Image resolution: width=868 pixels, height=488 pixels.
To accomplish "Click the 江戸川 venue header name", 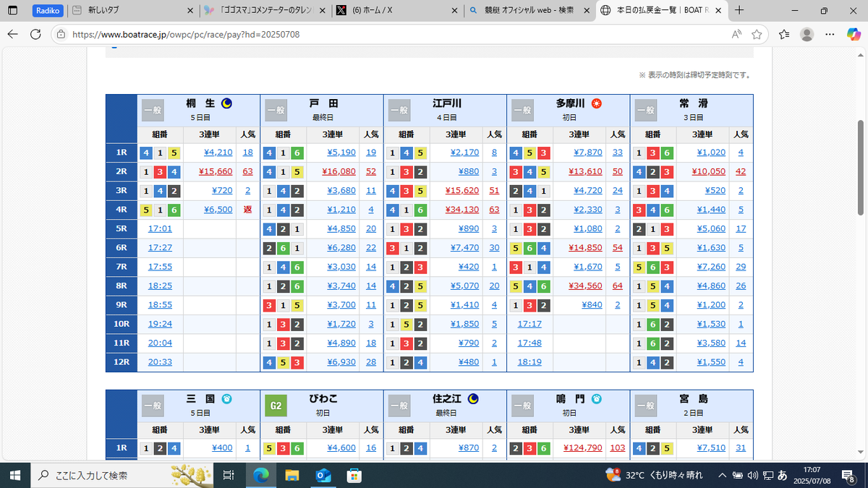I will tap(446, 103).
